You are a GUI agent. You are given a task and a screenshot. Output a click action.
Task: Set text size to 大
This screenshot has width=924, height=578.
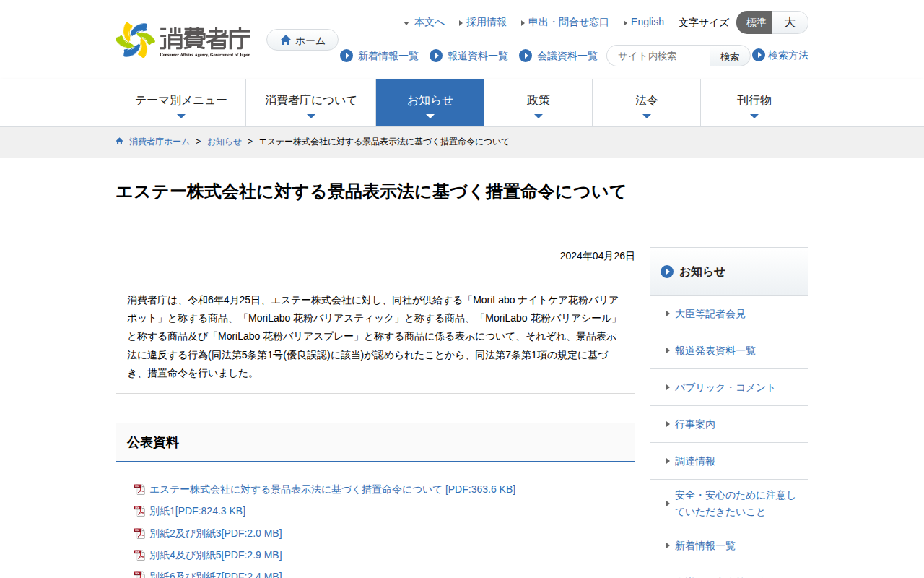click(x=790, y=22)
